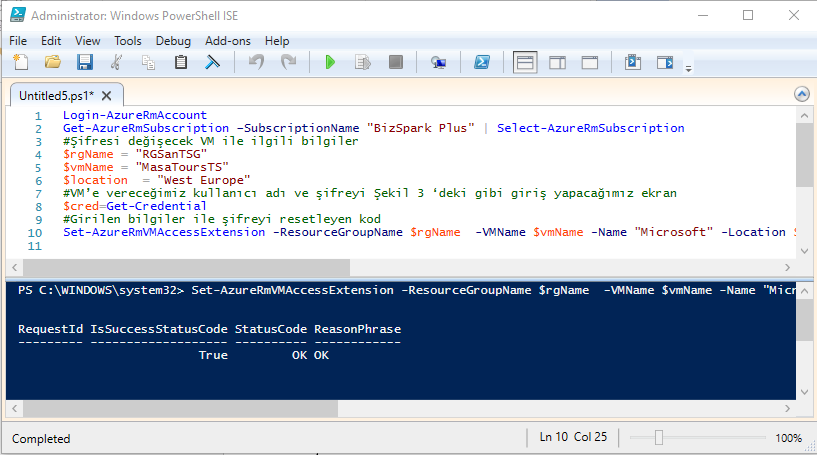Click console pane horizontal scrollbar thumb
This screenshot has height=455, width=817.
pos(180,409)
